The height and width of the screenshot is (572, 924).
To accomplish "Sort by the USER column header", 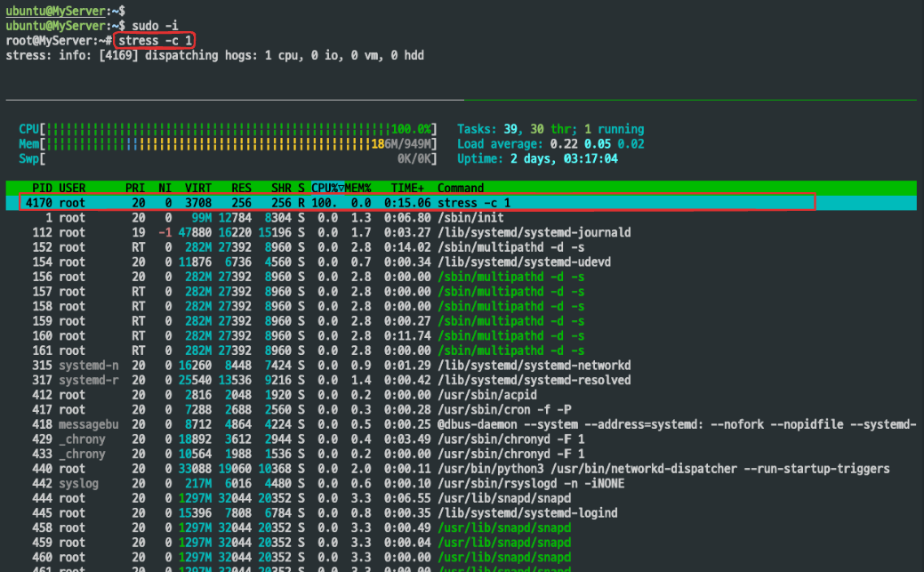I will point(72,188).
